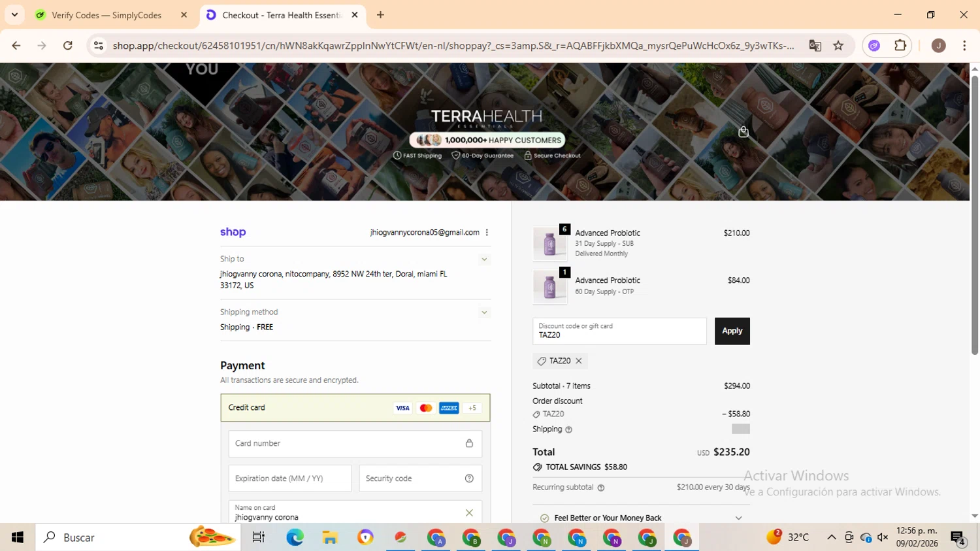Go back to previous page
This screenshot has height=551, width=980.
(x=16, y=45)
